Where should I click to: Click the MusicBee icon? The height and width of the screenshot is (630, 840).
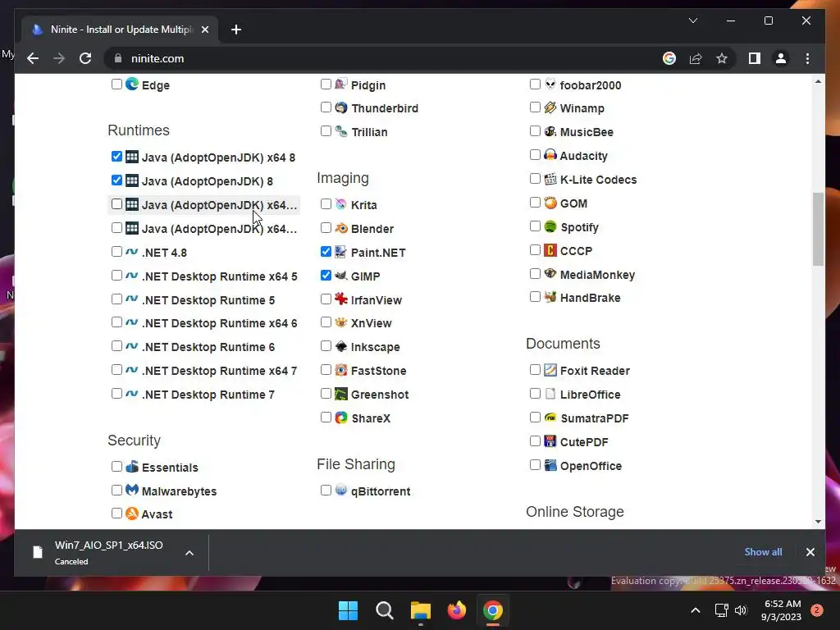tap(550, 131)
